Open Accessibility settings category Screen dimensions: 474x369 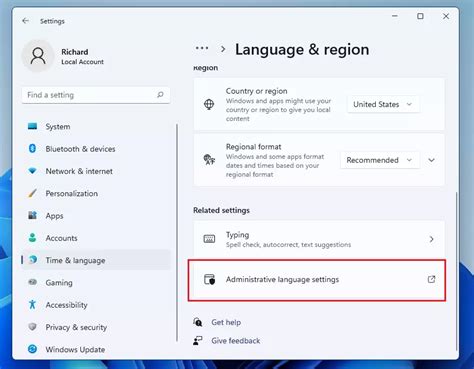click(96, 305)
